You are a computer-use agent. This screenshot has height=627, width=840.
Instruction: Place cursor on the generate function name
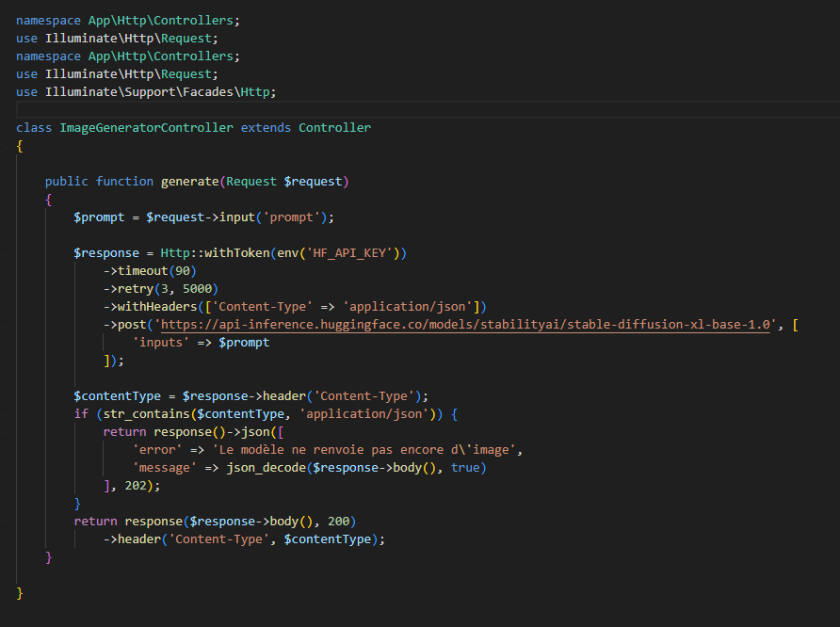[x=186, y=182]
